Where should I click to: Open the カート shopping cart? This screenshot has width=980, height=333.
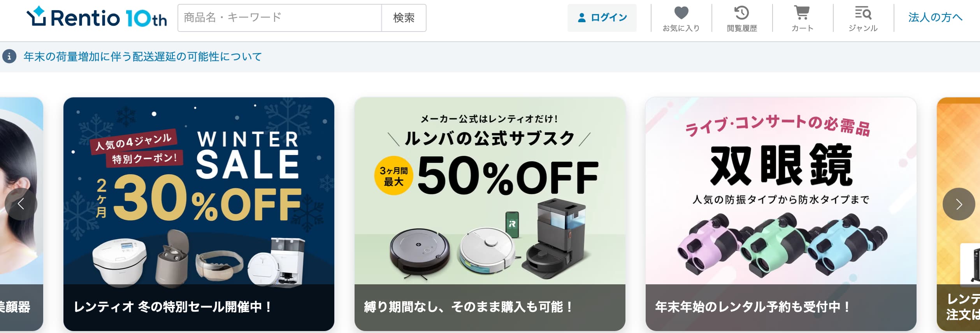pos(802,13)
